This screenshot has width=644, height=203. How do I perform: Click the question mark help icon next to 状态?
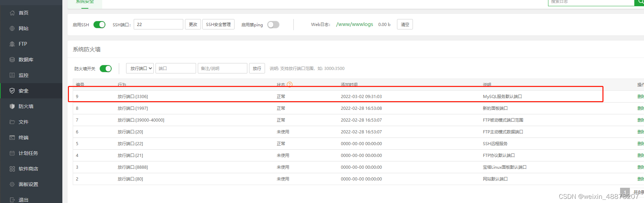tap(290, 85)
